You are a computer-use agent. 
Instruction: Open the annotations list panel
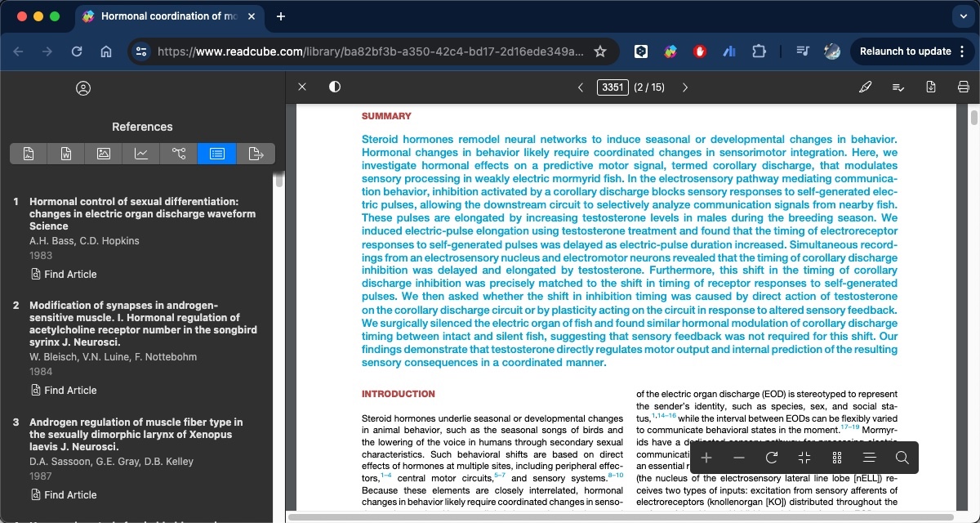pos(898,87)
